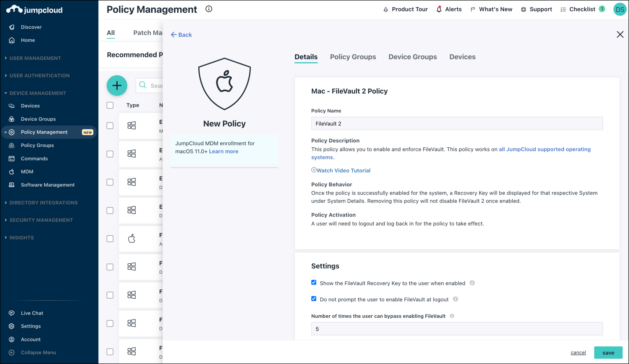Viewport: 629px width, 364px height.
Task: Expand the USER MANAGEMENT section
Action: click(35, 58)
